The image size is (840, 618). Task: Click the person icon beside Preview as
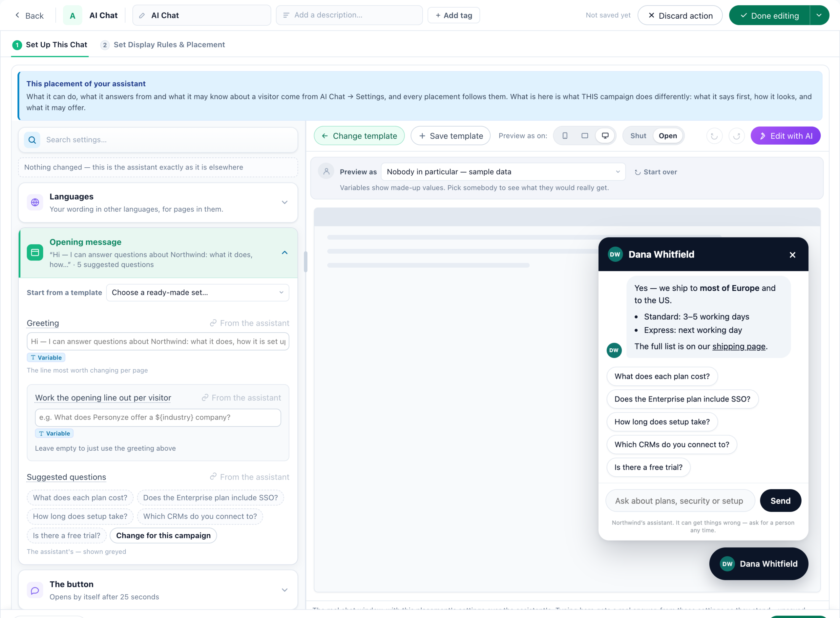(x=326, y=171)
